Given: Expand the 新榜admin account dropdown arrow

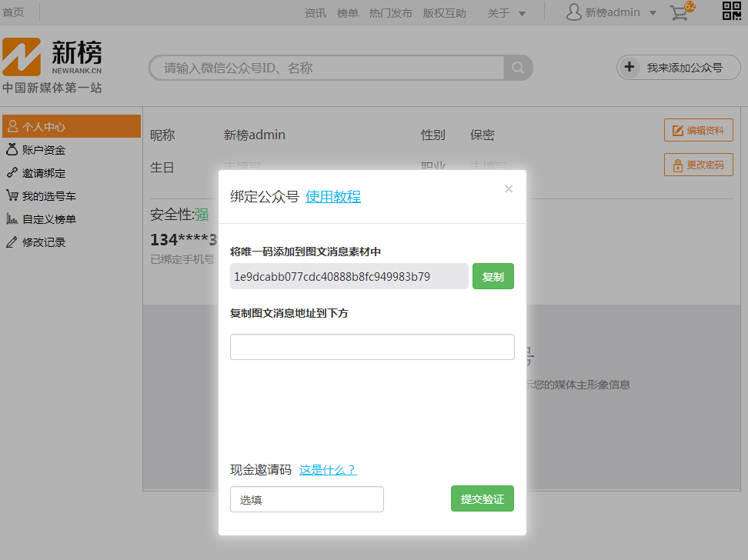Looking at the screenshot, I should [x=653, y=13].
